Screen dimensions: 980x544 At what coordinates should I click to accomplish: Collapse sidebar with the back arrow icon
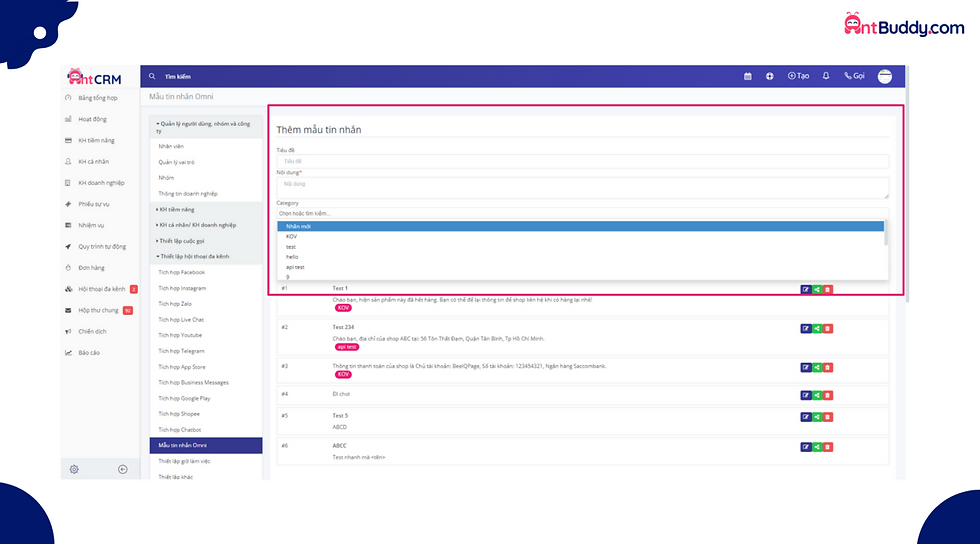coord(122,470)
